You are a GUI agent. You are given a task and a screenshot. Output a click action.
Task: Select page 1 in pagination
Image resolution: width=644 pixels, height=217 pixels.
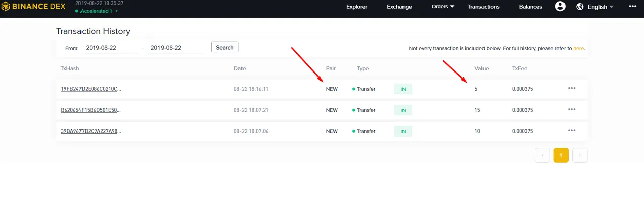pyautogui.click(x=561, y=155)
